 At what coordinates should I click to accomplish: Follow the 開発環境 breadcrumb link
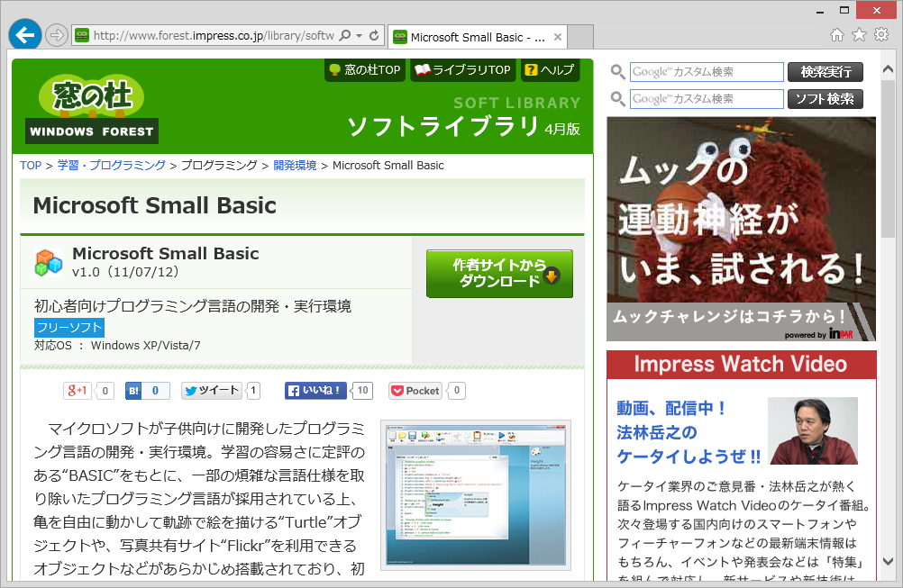[295, 166]
